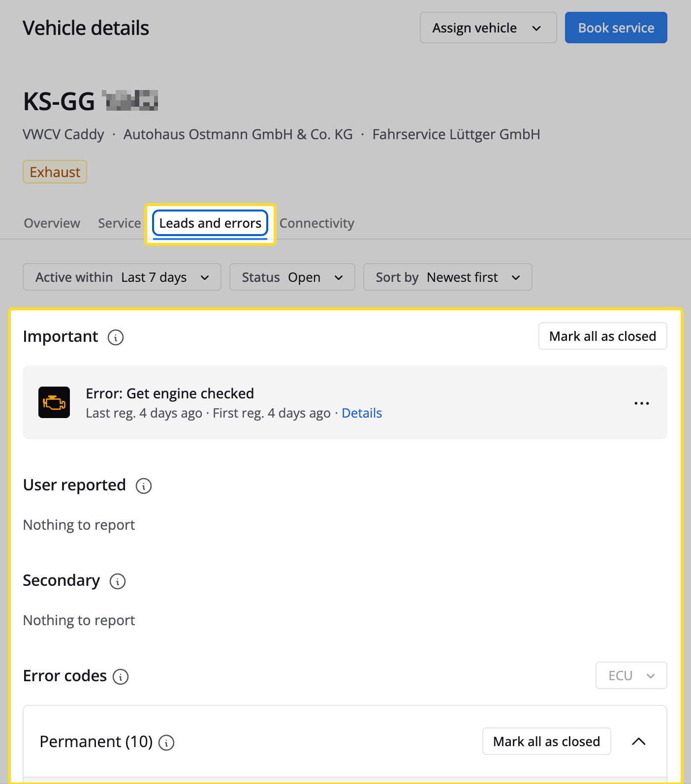Click info icon beside Secondary heading
691x784 pixels.
pyautogui.click(x=118, y=581)
